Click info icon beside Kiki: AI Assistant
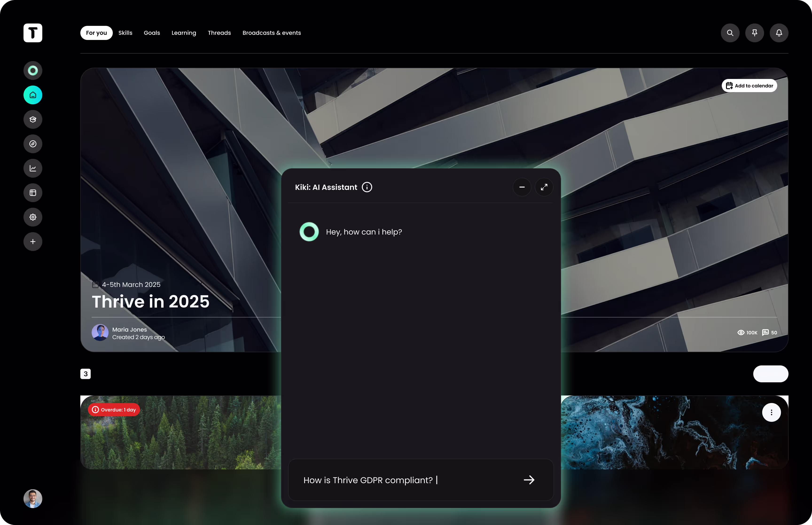This screenshot has height=525, width=812. coord(367,187)
